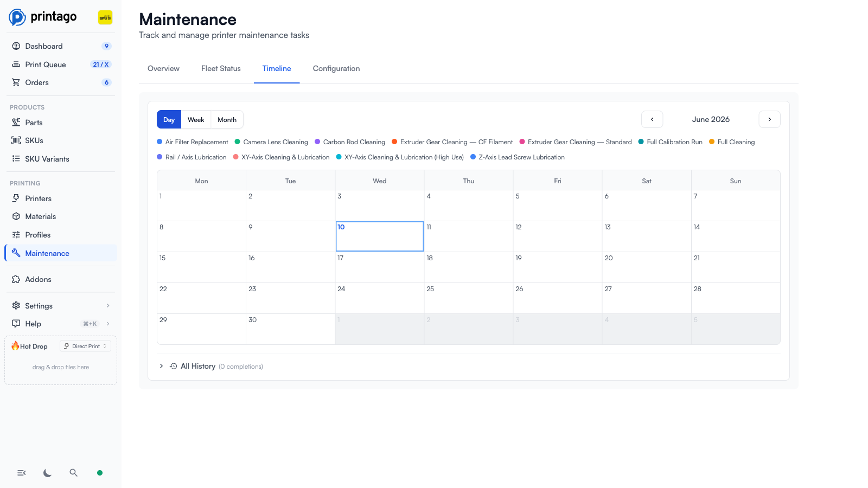Go to Orders page
868x488 pixels.
(61, 82)
